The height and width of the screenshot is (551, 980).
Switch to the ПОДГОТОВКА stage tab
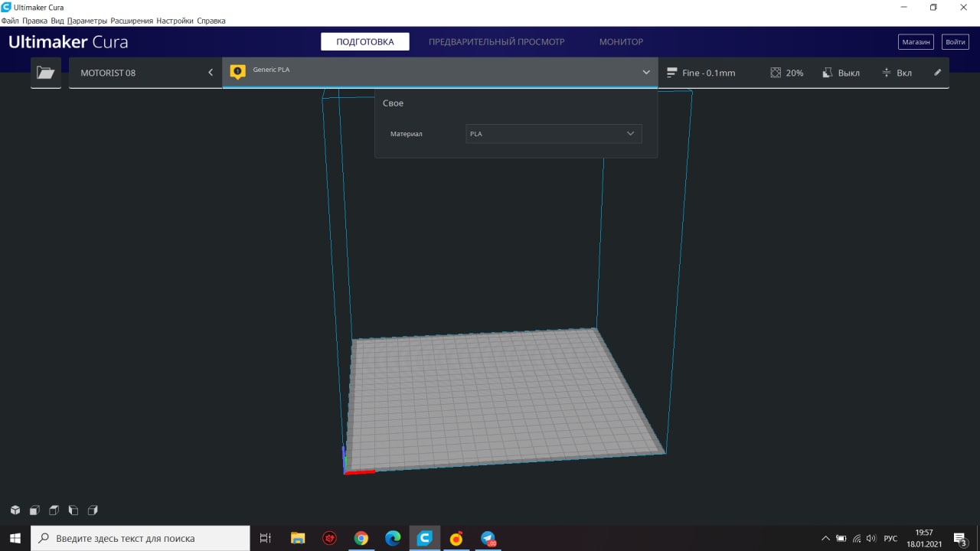pos(365,41)
